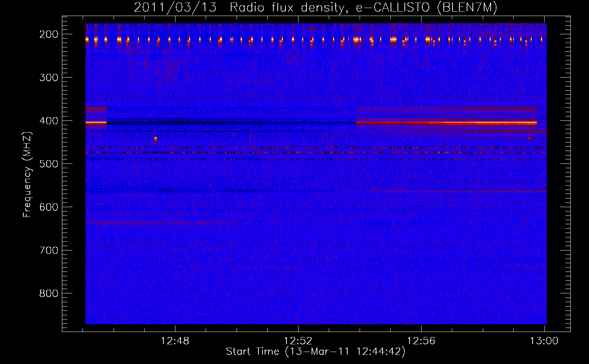Click the bright emission band at 400 MHz after 12:54

(447, 123)
